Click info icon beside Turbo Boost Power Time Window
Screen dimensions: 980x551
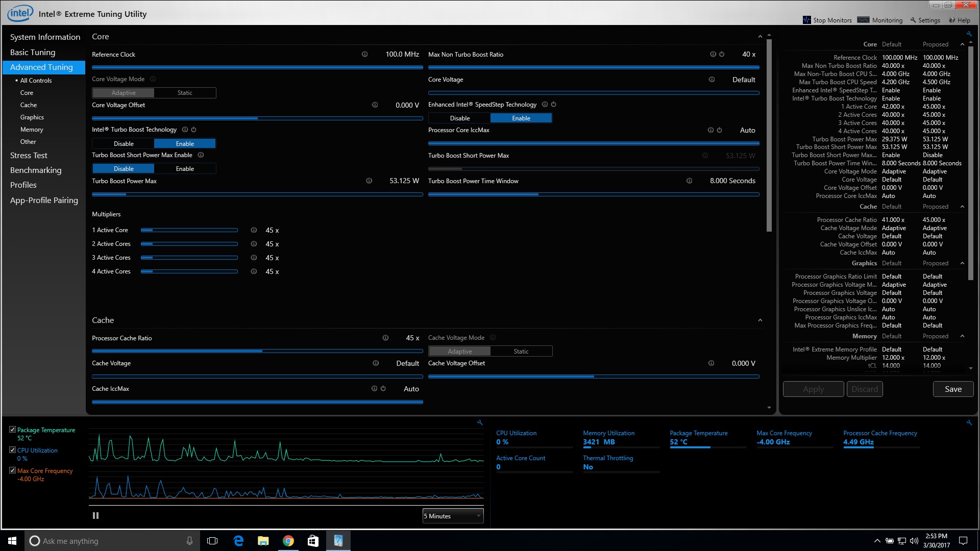(689, 181)
